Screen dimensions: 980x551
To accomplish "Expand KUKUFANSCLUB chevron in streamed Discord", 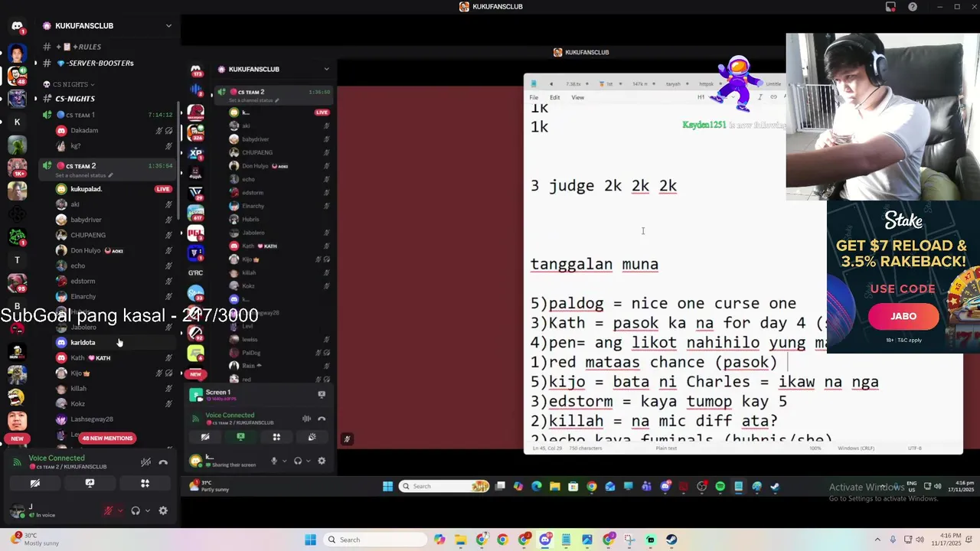I will tap(326, 69).
